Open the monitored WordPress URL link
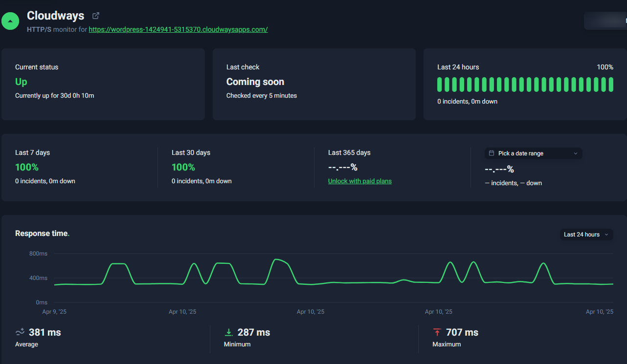The width and height of the screenshot is (627, 364). (x=178, y=29)
